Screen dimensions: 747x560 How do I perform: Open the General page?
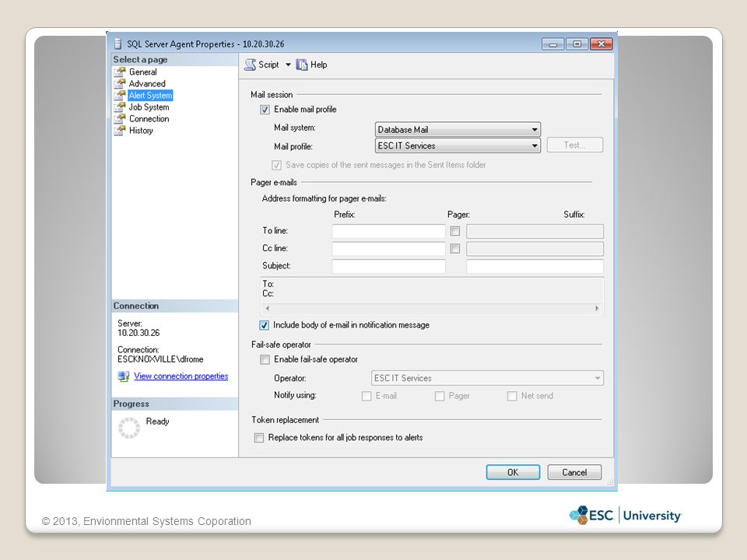pos(143,72)
